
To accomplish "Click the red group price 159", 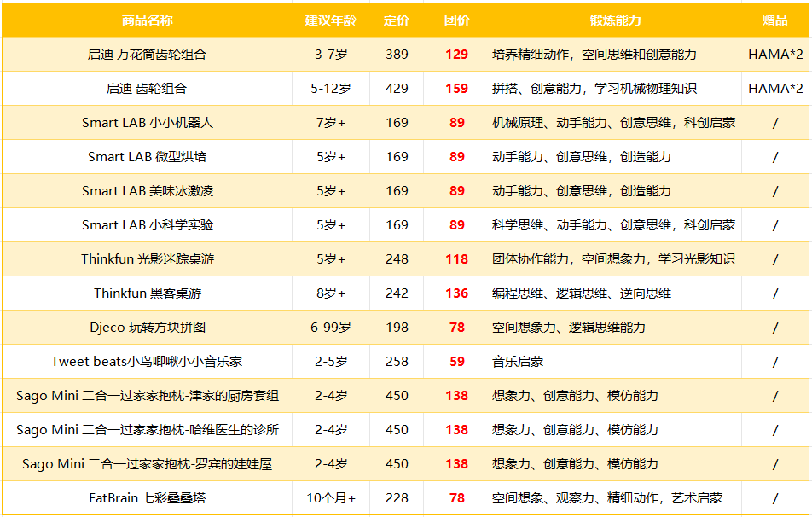I will (457, 89).
